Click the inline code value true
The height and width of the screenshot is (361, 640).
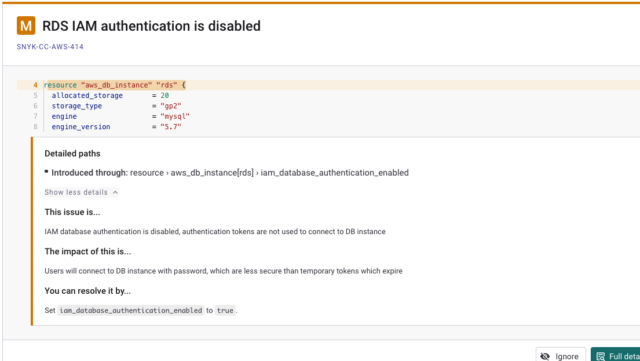coord(225,310)
